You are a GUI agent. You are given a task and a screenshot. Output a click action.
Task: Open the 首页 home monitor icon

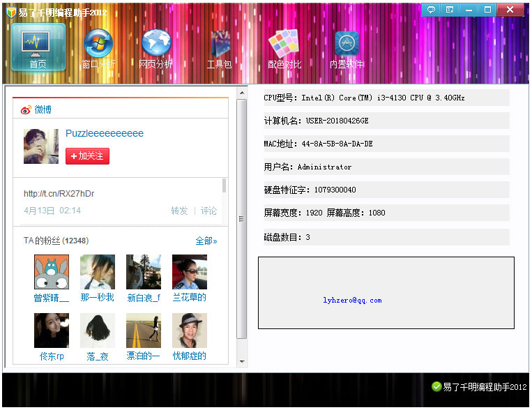click(38, 47)
